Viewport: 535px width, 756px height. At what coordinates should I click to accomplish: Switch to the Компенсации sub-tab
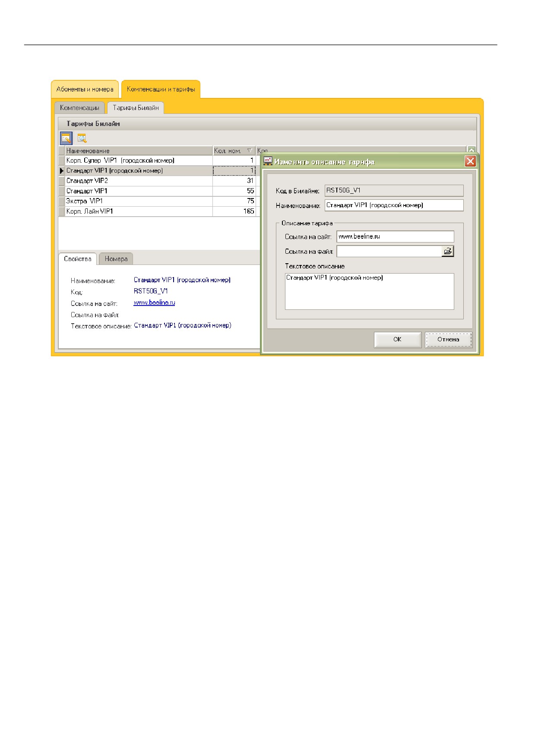79,108
